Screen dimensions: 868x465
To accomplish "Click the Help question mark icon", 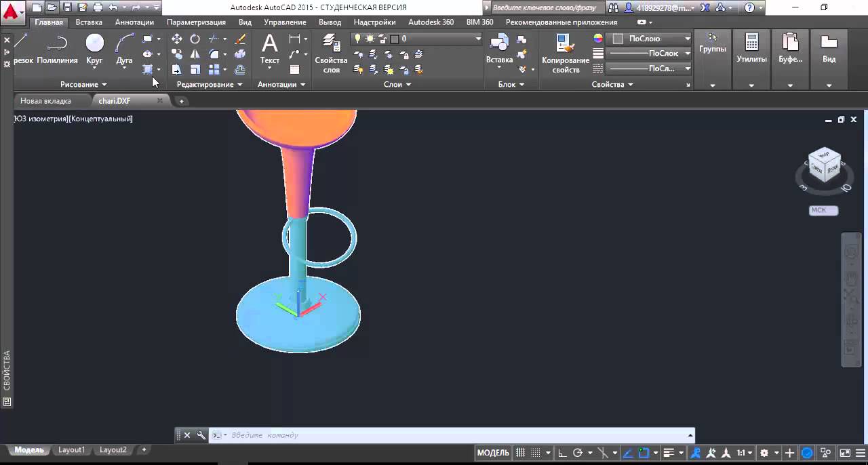I will click(x=749, y=7).
